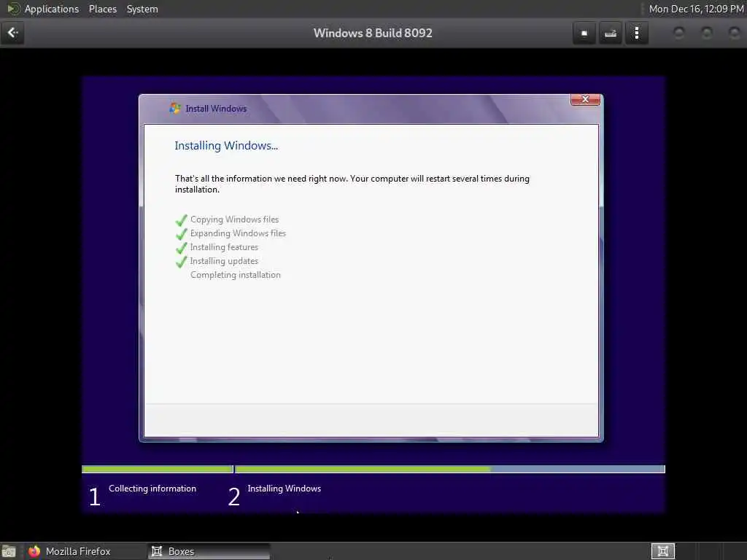747x560 pixels.
Task: Close the Install Windows dialog
Action: pos(585,99)
